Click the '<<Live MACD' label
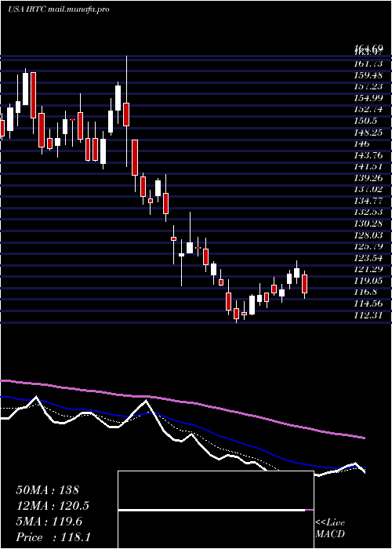Screen dimensions: 392x549 click(x=330, y=528)
